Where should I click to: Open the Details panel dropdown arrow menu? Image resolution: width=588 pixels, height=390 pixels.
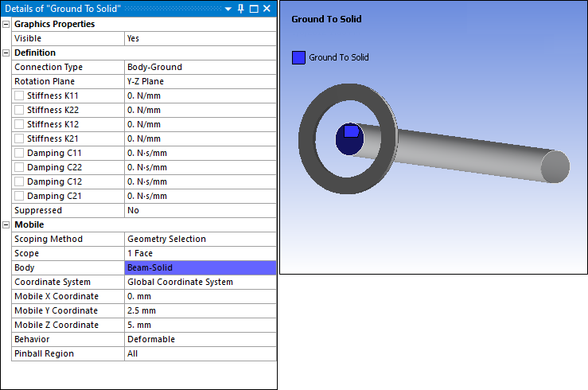coord(228,8)
